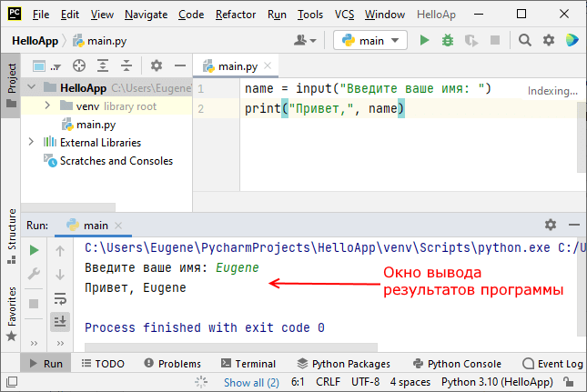Open IDE settings gear in top toolbar
Viewport: 587px width, 392px height.
pyautogui.click(x=549, y=40)
